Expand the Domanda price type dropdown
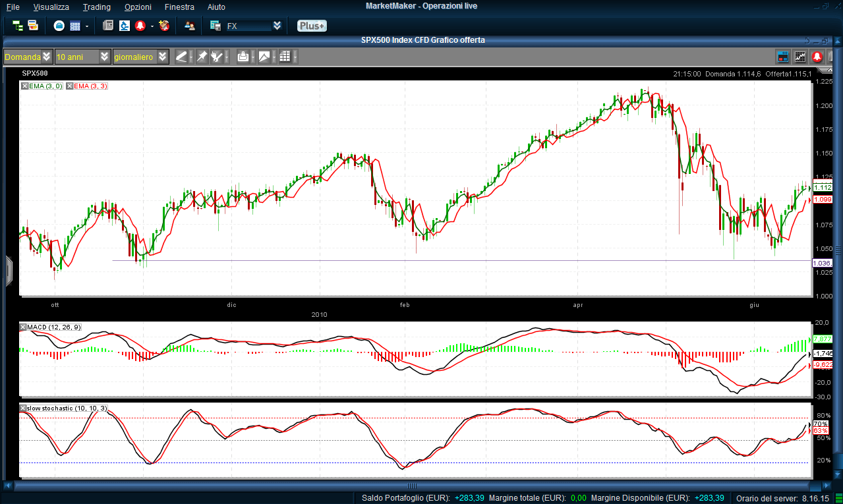This screenshot has height=504, width=843. tap(46, 57)
